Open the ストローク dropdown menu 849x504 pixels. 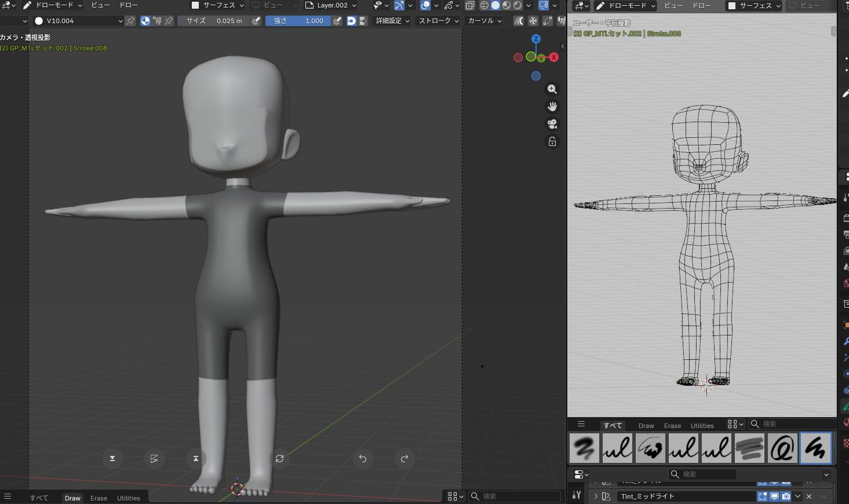(x=439, y=21)
